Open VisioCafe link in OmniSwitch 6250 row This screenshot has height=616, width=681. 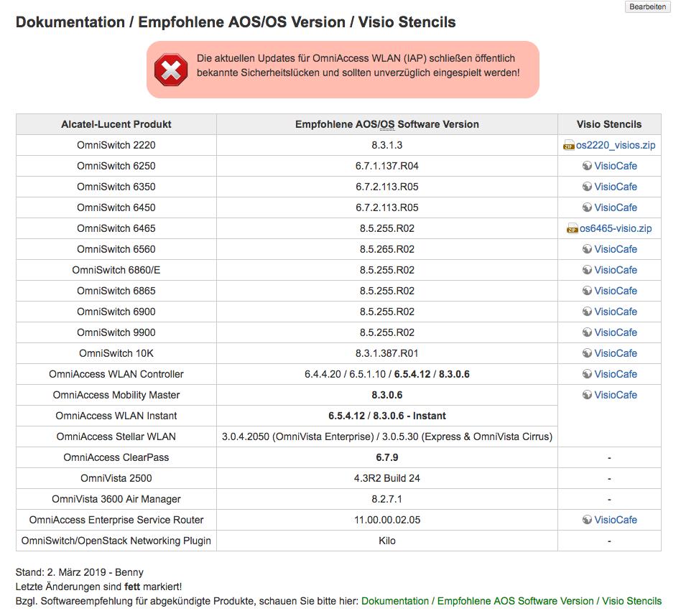pyautogui.click(x=616, y=166)
